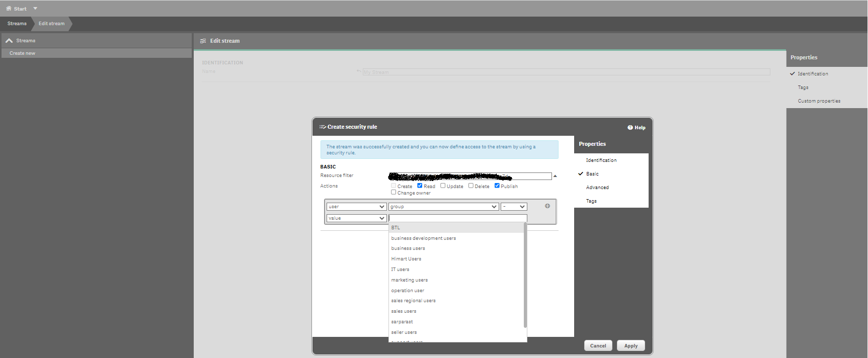Screen dimensions: 868x358
Task: Toggle the Create action checkbox
Action: click(x=393, y=186)
